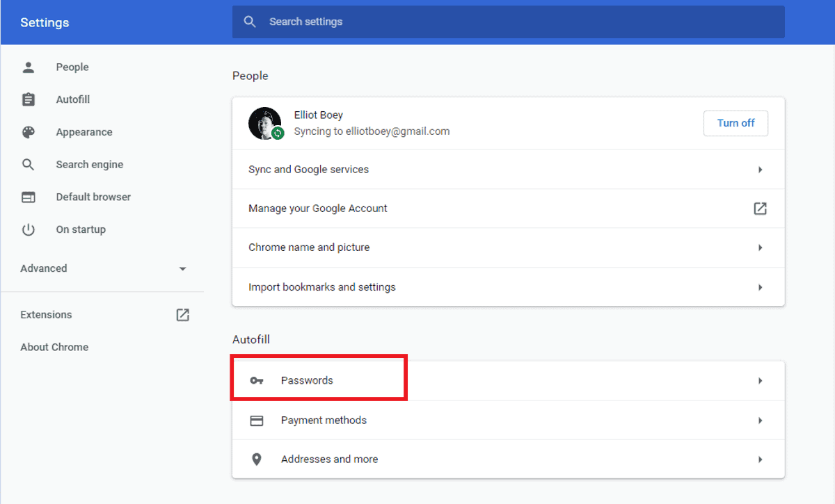Click the On startup power icon in the sidebar
The width and height of the screenshot is (835, 504).
[x=29, y=229]
